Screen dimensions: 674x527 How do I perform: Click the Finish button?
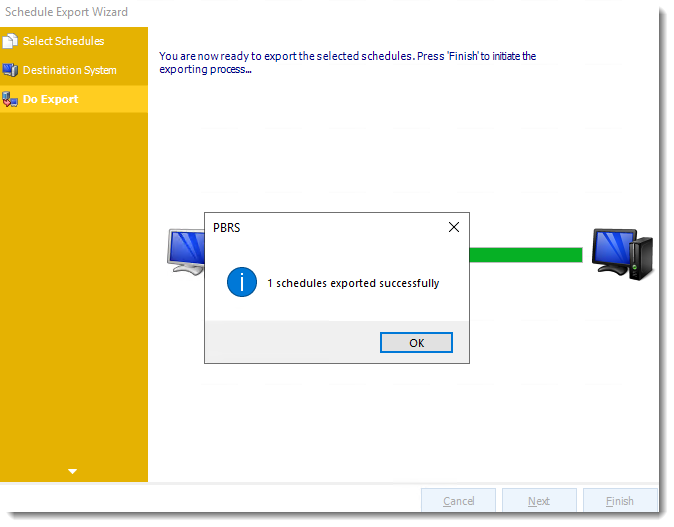point(620,500)
